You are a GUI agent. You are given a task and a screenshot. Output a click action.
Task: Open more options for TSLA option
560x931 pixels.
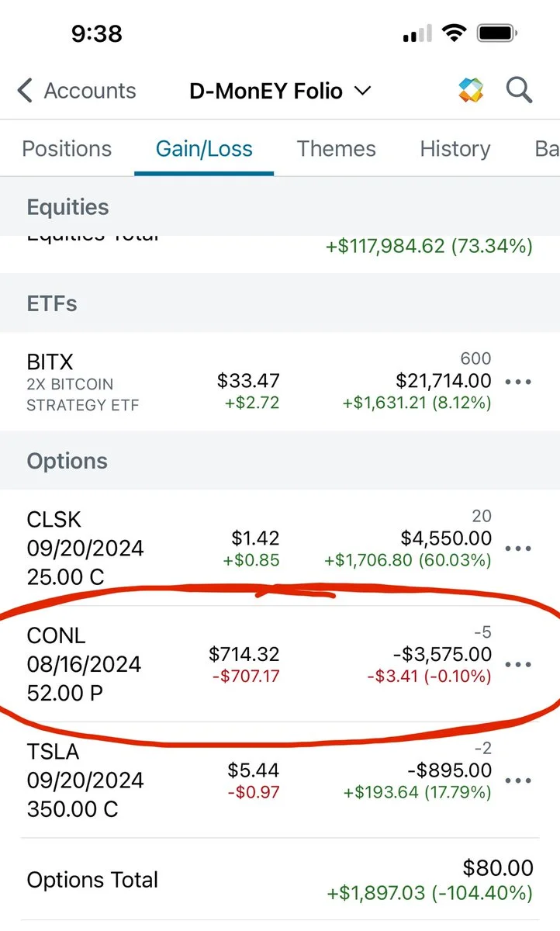pos(518,780)
